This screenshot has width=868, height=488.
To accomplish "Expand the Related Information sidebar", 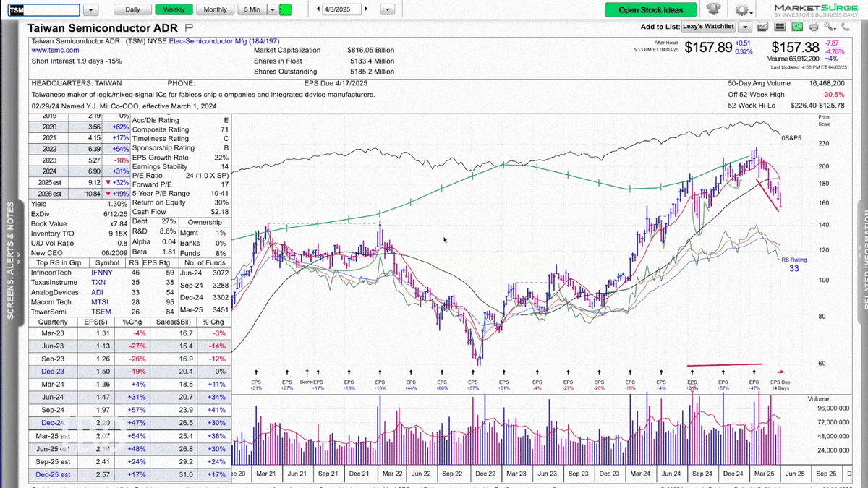I will pos(865,260).
